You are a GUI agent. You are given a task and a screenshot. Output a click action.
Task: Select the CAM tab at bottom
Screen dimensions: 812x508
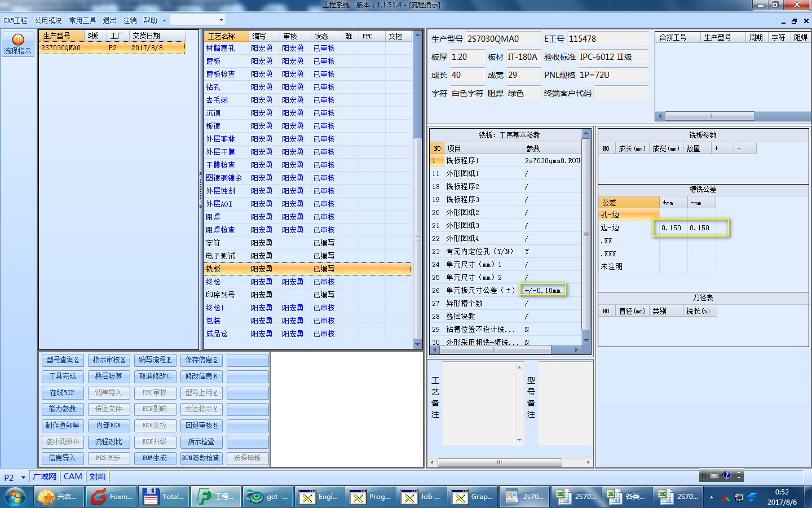pyautogui.click(x=73, y=476)
